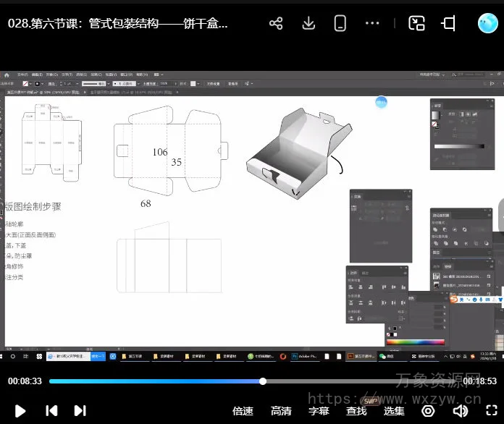Image resolution: width=504 pixels, height=424 pixels.
Task: Click the circular target icon in the player bar
Action: [x=428, y=411]
